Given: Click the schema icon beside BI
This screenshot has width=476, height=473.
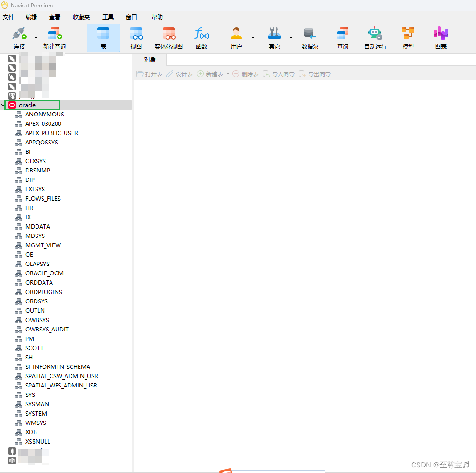Looking at the screenshot, I should click(x=19, y=152).
